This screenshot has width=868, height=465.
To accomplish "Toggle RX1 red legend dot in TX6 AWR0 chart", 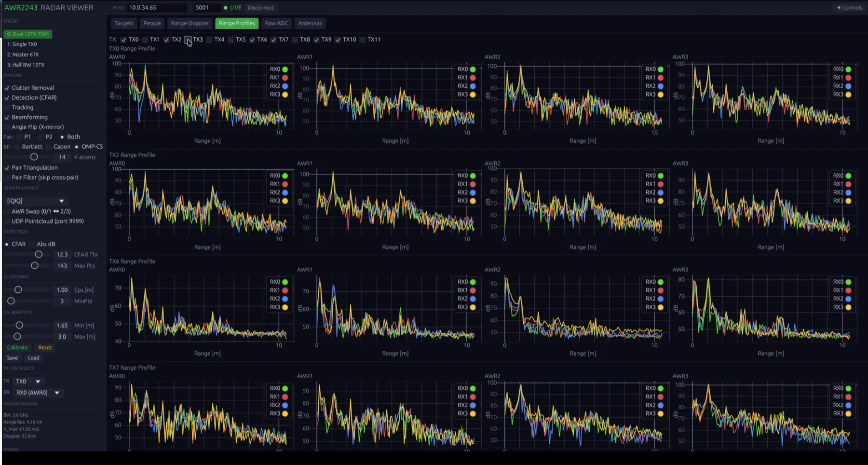I will click(x=285, y=290).
